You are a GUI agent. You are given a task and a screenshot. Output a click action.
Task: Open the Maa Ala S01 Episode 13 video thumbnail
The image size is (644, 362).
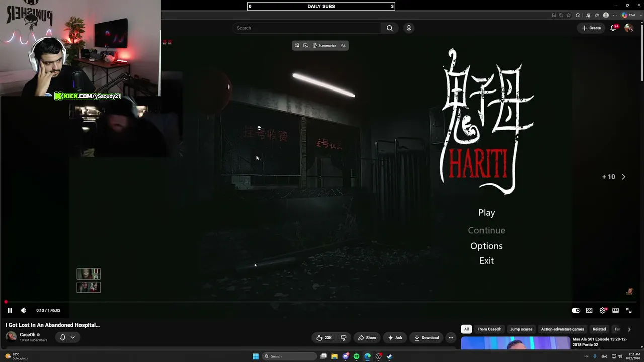515,343
